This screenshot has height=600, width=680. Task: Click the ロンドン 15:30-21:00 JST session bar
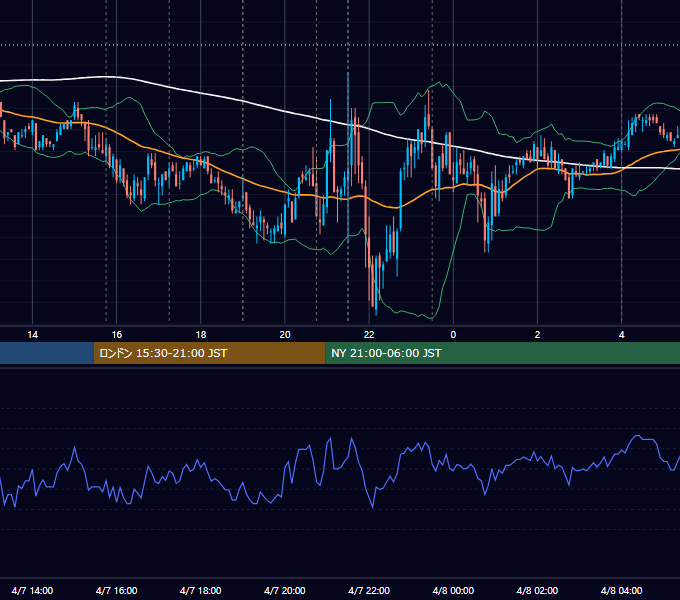pyautogui.click(x=209, y=353)
